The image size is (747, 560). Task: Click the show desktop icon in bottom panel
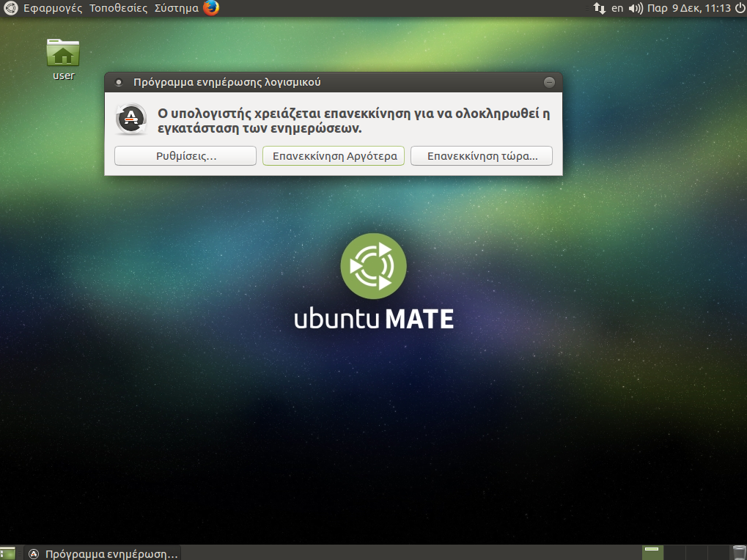(8, 553)
